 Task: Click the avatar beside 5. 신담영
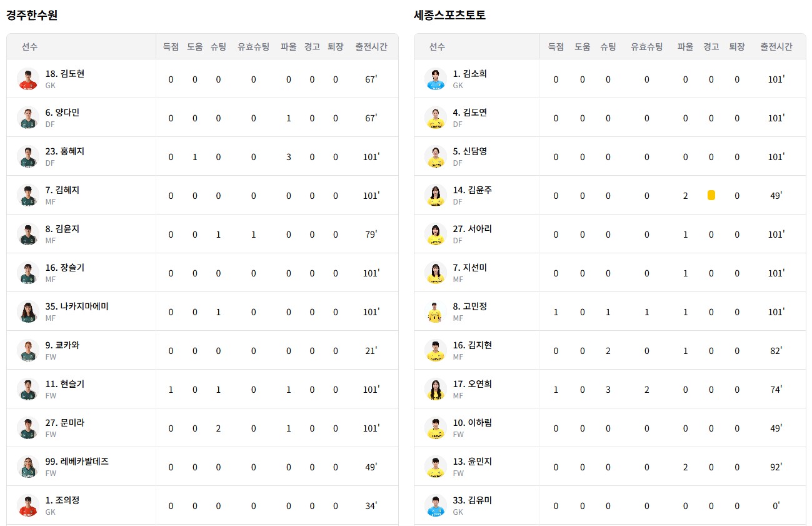click(x=435, y=156)
